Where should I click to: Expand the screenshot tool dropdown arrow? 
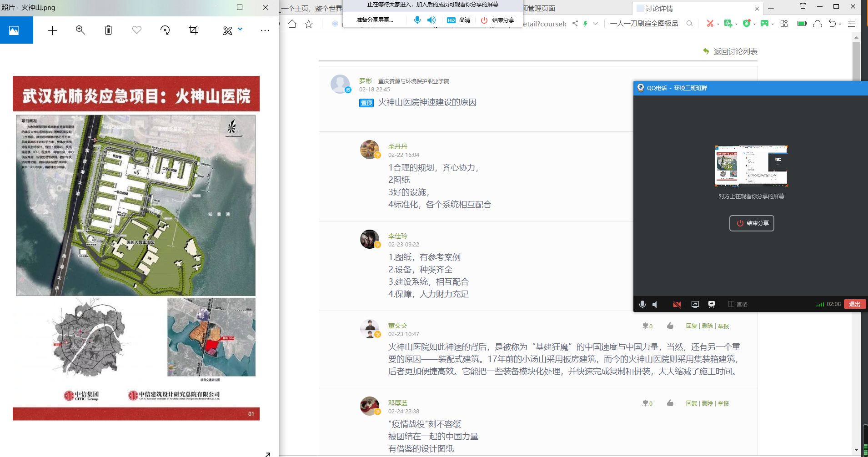coord(718,24)
